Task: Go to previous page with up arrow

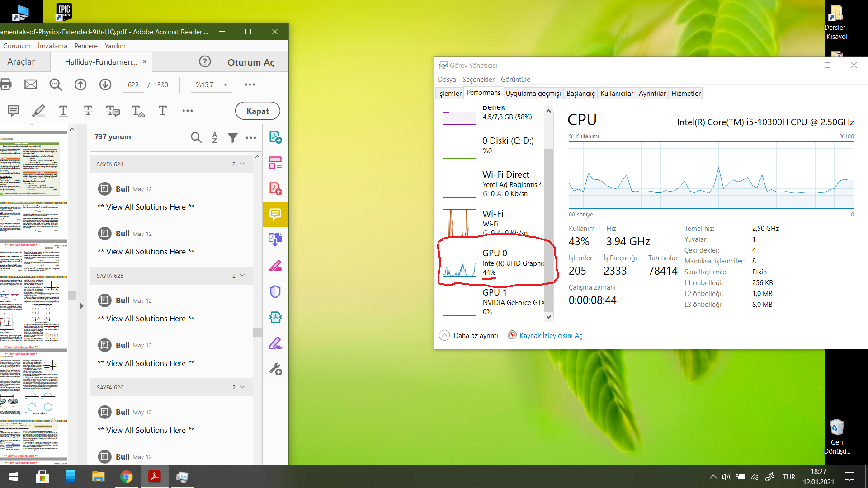Action: click(80, 84)
